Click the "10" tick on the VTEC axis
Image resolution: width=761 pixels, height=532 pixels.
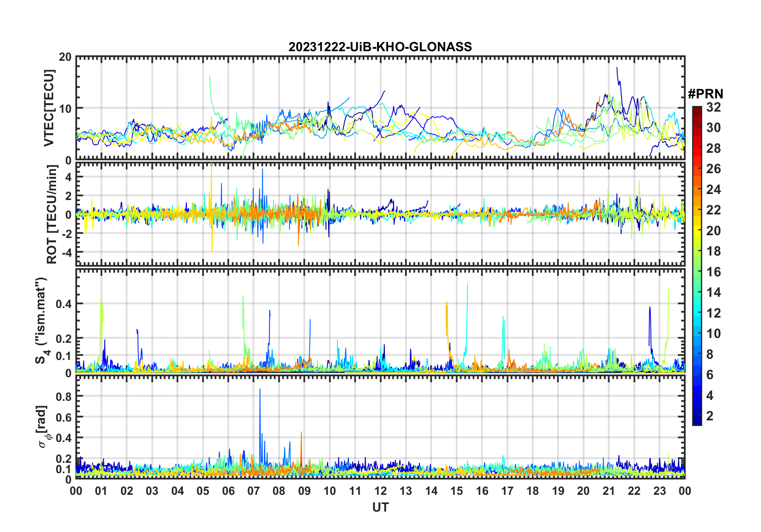point(65,108)
